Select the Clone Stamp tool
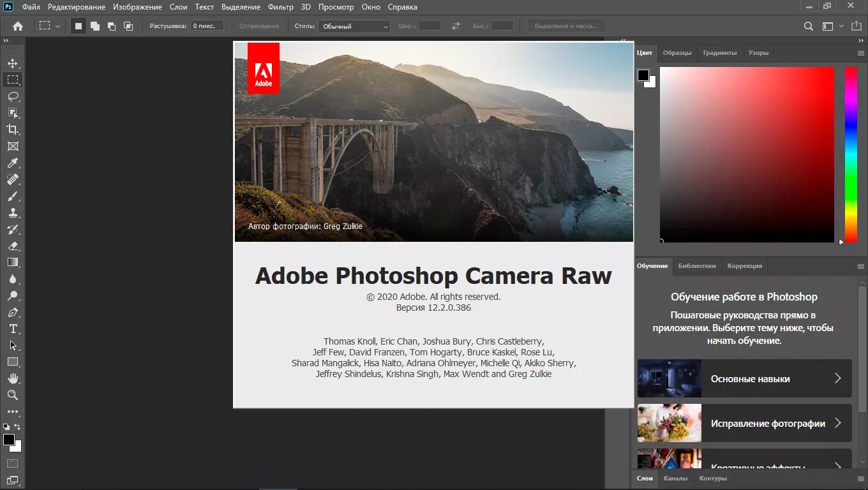Image resolution: width=868 pixels, height=490 pixels. click(x=13, y=212)
